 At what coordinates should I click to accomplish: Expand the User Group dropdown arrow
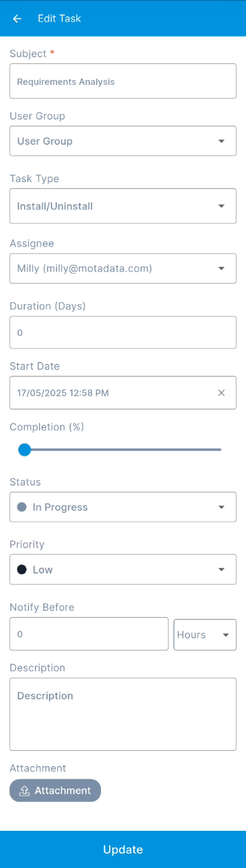tap(222, 141)
